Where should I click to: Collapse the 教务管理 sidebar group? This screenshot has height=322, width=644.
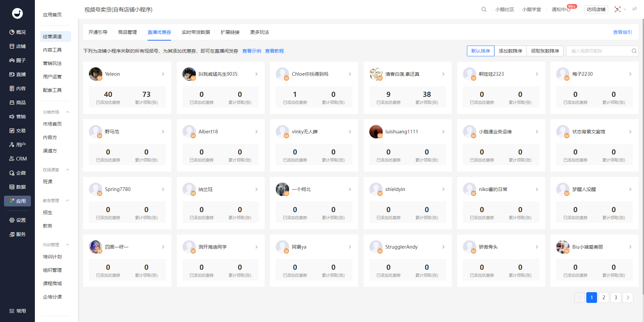(x=67, y=200)
